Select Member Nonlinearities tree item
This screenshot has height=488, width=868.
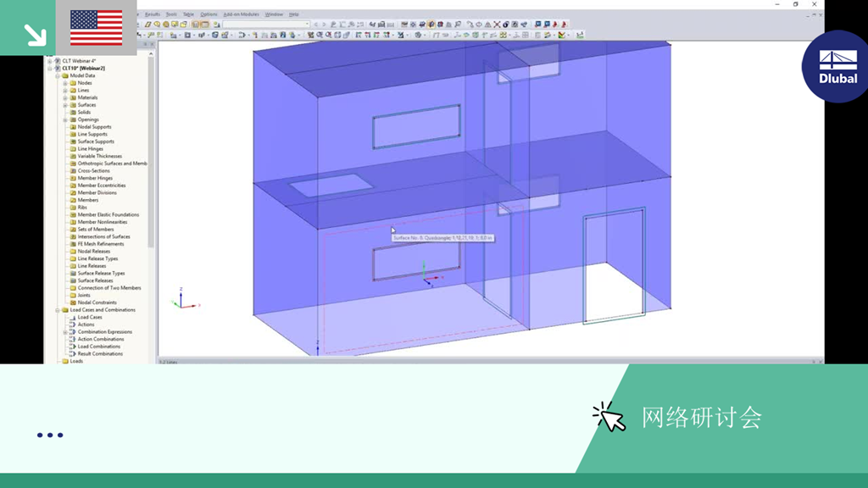[x=103, y=222]
